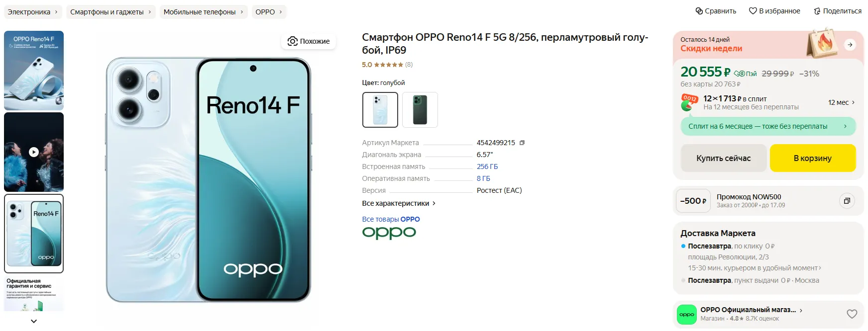Play the product video thumbnail
868x331 pixels.
click(x=34, y=152)
